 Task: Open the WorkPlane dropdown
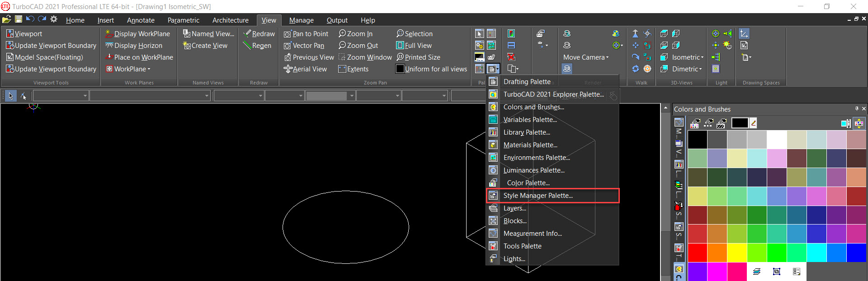click(x=128, y=69)
